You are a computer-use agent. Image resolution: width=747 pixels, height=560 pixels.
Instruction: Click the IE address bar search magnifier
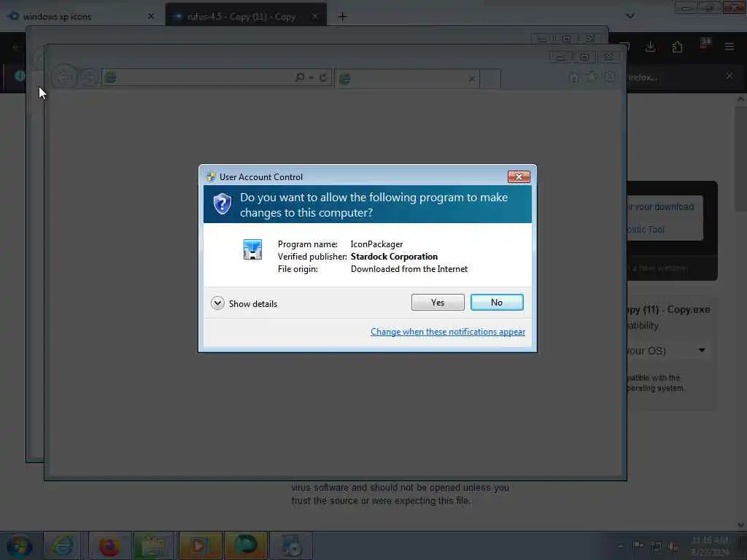point(300,77)
